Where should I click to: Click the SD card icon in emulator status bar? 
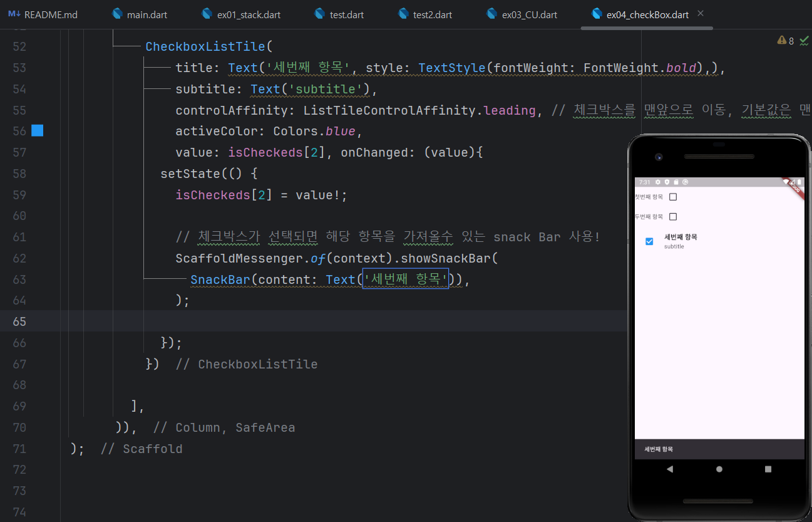pyautogui.click(x=676, y=182)
